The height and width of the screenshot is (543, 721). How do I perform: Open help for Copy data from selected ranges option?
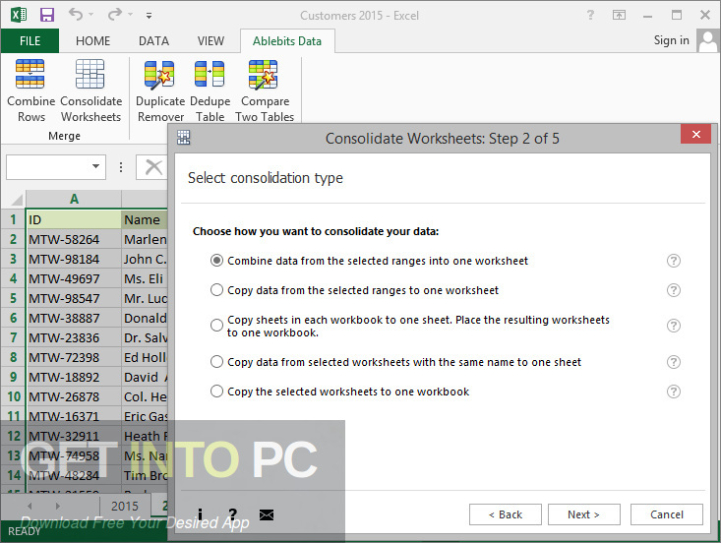[673, 290]
